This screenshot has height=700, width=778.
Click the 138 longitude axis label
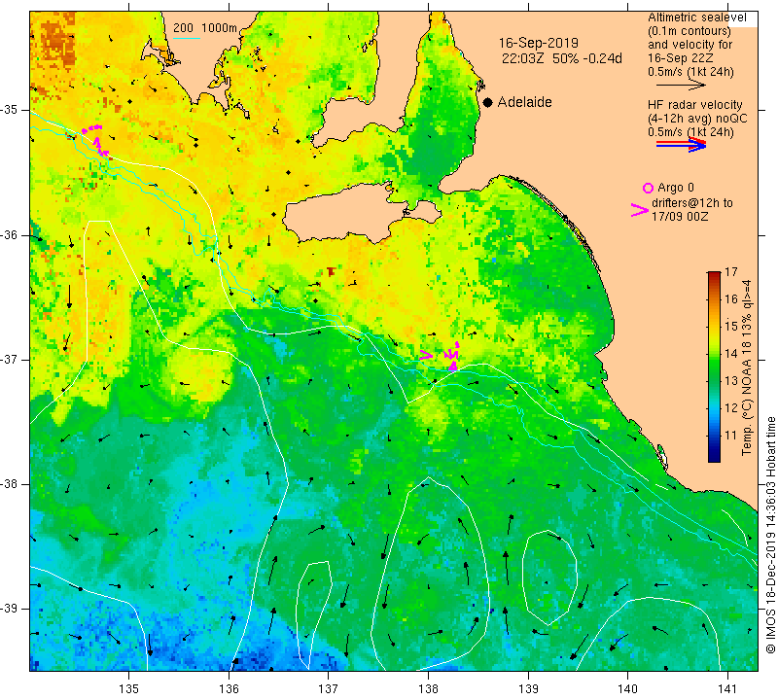click(x=428, y=689)
